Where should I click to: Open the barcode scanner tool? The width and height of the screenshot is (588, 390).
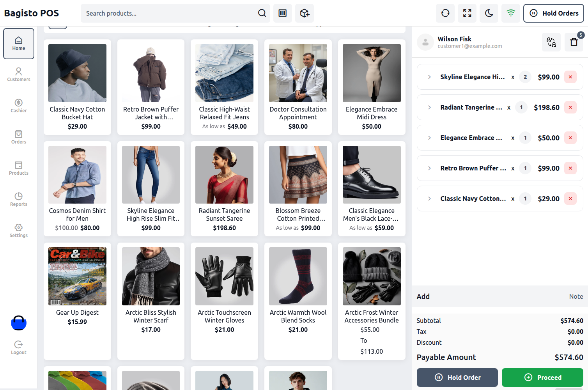283,13
